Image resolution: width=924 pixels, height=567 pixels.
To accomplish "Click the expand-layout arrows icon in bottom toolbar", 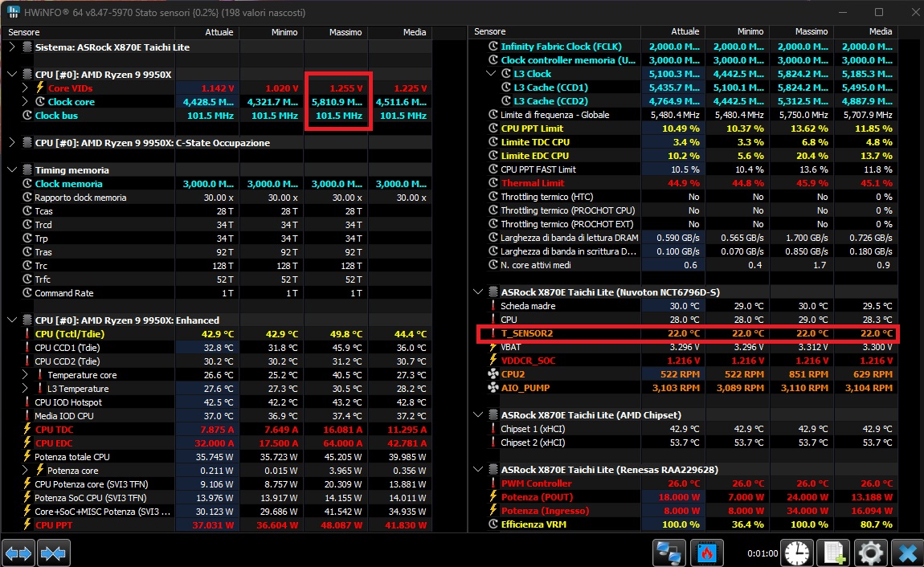I will (x=18, y=553).
